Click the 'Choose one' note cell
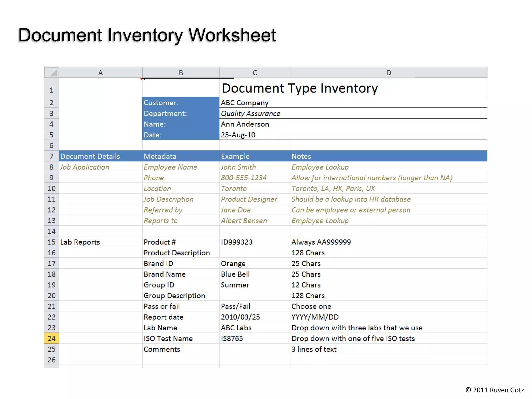Viewport: 532px width, 399px height. point(389,306)
